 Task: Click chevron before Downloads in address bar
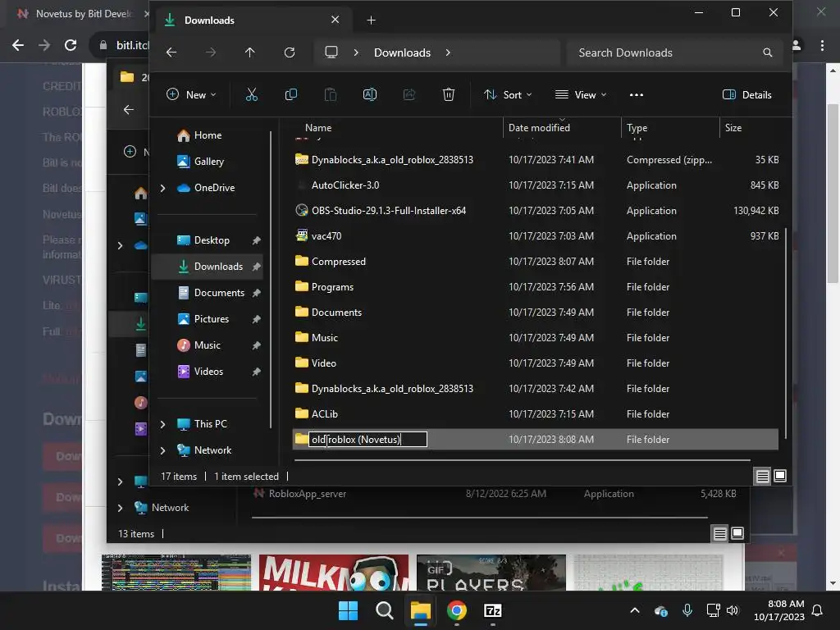[x=356, y=52]
